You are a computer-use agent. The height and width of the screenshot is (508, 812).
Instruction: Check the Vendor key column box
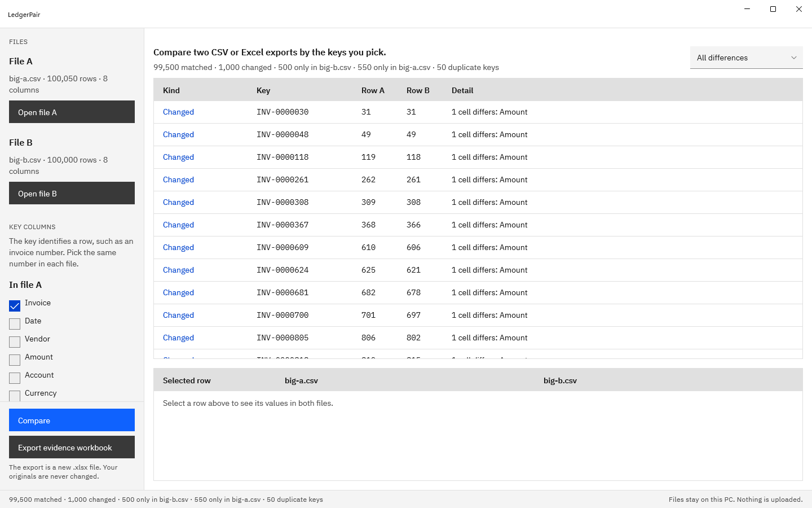coord(15,342)
